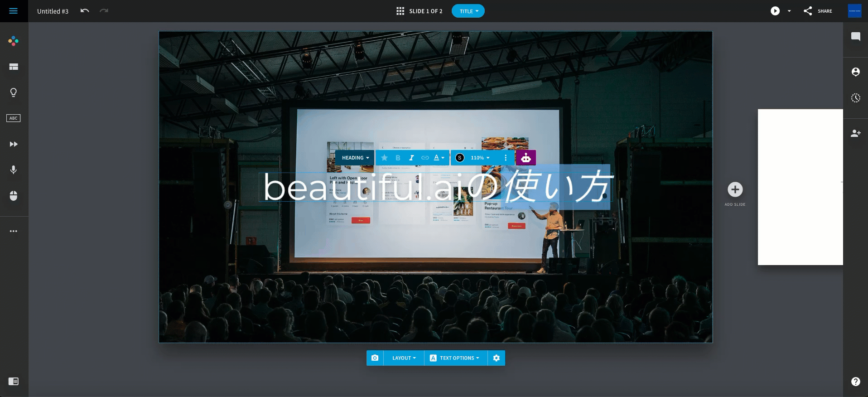The height and width of the screenshot is (397, 868).
Task: Expand the arrow next to play button
Action: tap(789, 11)
